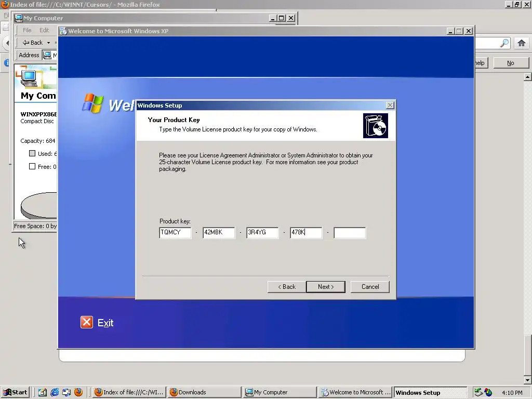Maximize the Welcome to Microsoft Windows XP window
Screen dimensions: 532x399
459,31
